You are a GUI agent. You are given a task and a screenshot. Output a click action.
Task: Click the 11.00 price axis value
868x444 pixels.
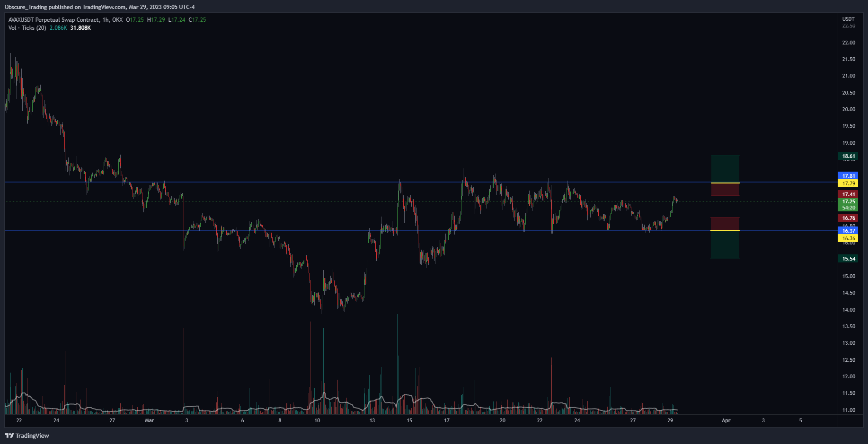[849, 410]
